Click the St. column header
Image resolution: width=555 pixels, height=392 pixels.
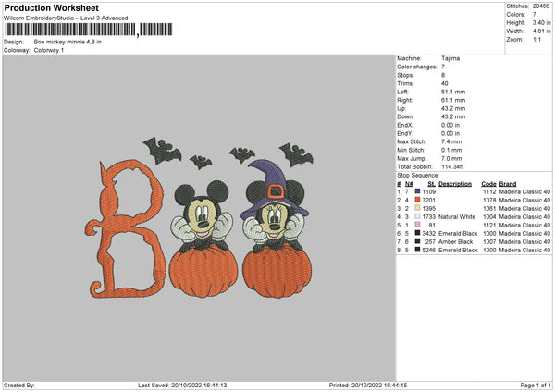pyautogui.click(x=431, y=184)
